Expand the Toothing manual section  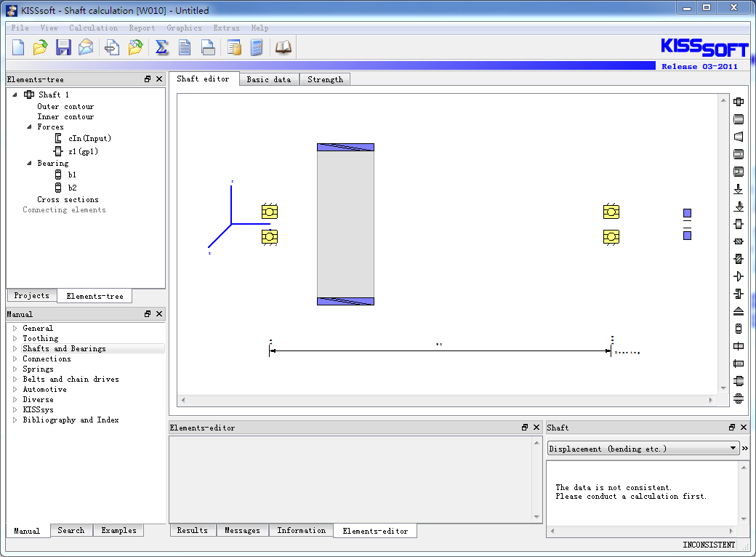(x=15, y=338)
